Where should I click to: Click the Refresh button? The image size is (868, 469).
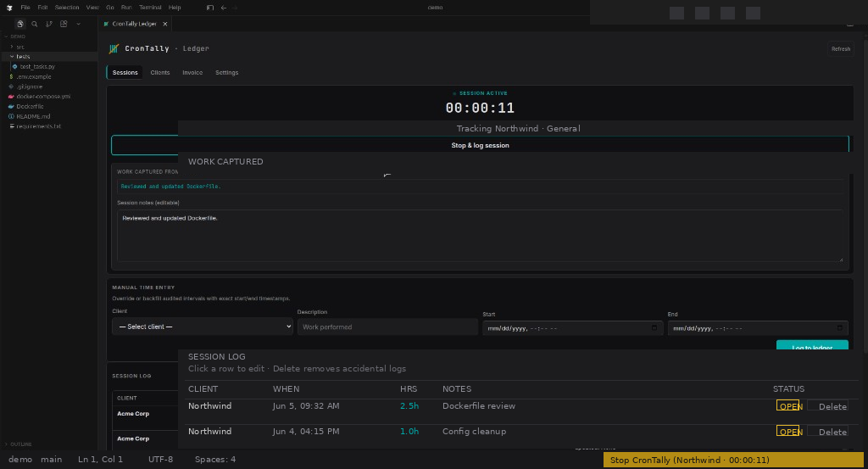pyautogui.click(x=840, y=48)
